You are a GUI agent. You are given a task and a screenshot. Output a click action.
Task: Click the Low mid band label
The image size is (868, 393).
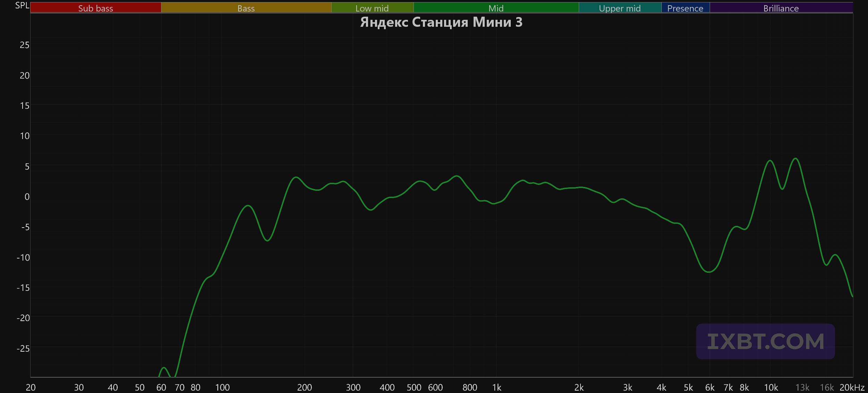click(x=372, y=8)
